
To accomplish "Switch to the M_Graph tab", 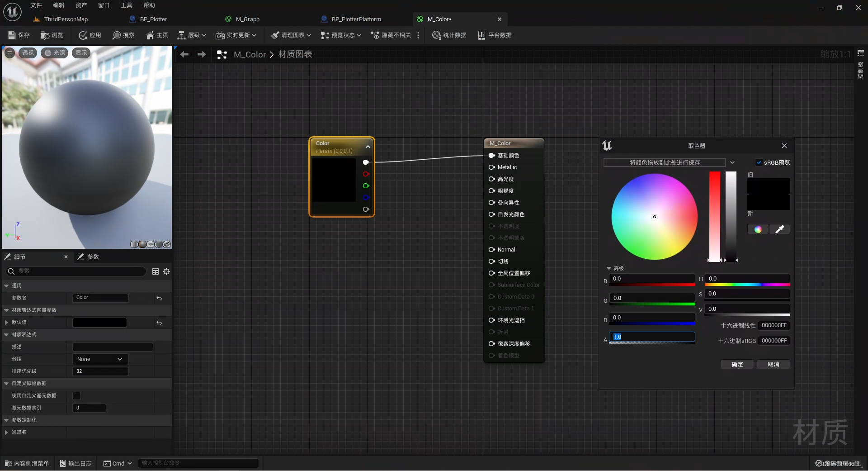I will coord(247,19).
